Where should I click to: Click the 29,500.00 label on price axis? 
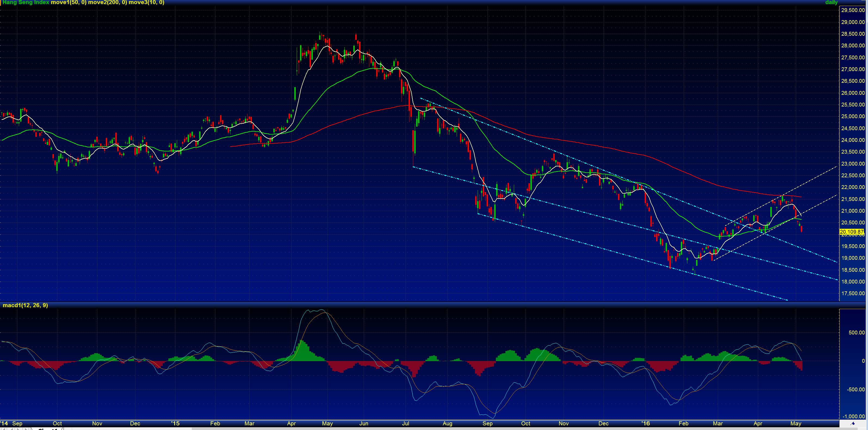[852, 10]
